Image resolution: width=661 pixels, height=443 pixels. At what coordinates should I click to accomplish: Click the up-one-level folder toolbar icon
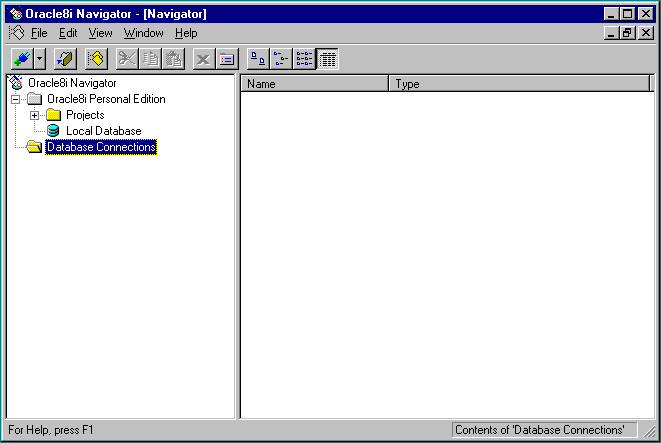tap(65, 59)
